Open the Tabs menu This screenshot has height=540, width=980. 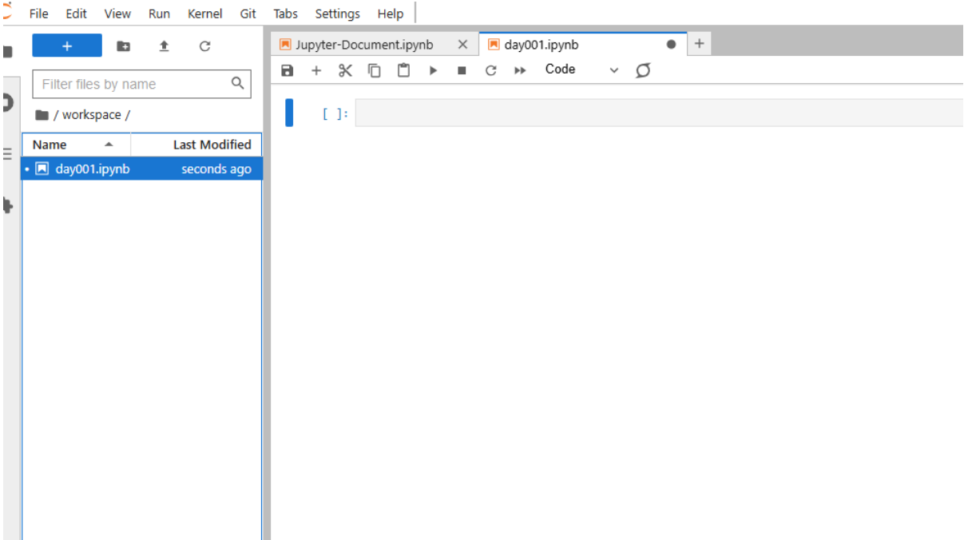point(285,14)
